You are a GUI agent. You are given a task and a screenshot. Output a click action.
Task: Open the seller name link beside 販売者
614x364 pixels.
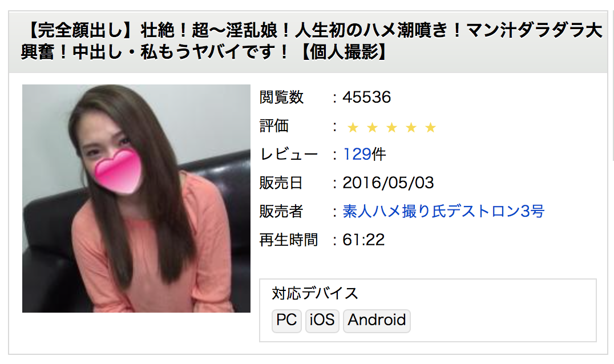(443, 211)
